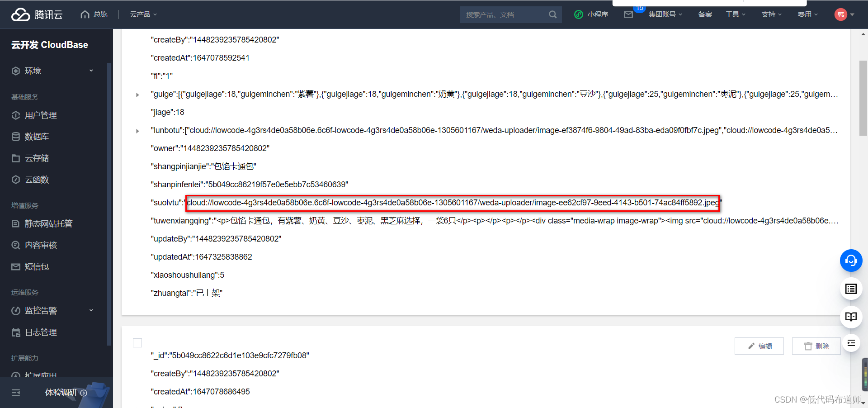Select the "suolvtu" cloud image path value
The width and height of the screenshot is (868, 408).
tap(453, 203)
